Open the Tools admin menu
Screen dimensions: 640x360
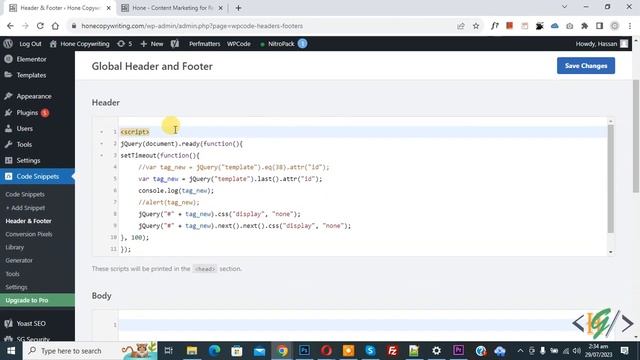coord(24,144)
